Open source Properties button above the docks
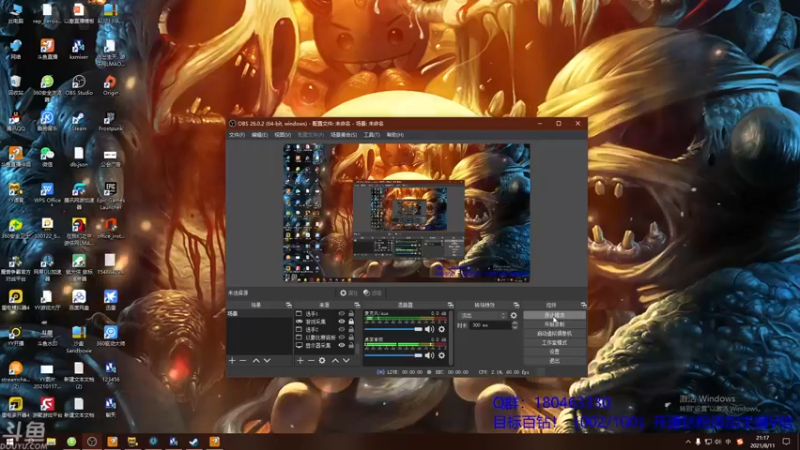The image size is (800, 450). click(348, 293)
